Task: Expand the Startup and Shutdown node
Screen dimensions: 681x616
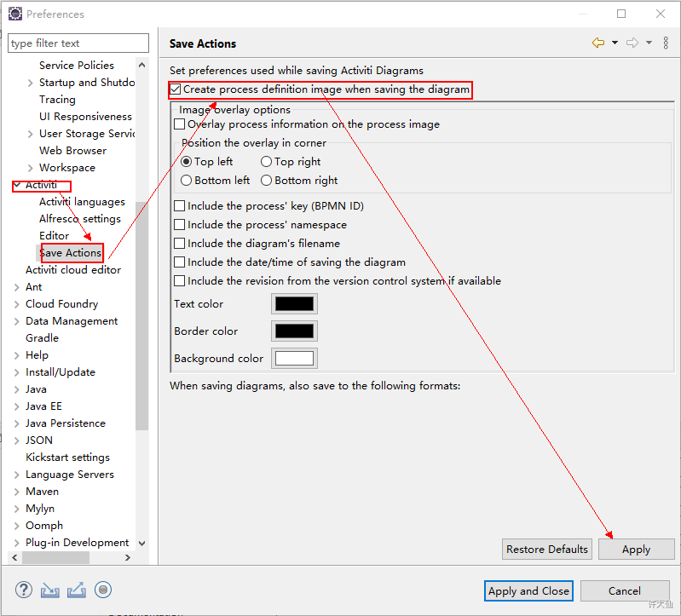Action: point(30,83)
